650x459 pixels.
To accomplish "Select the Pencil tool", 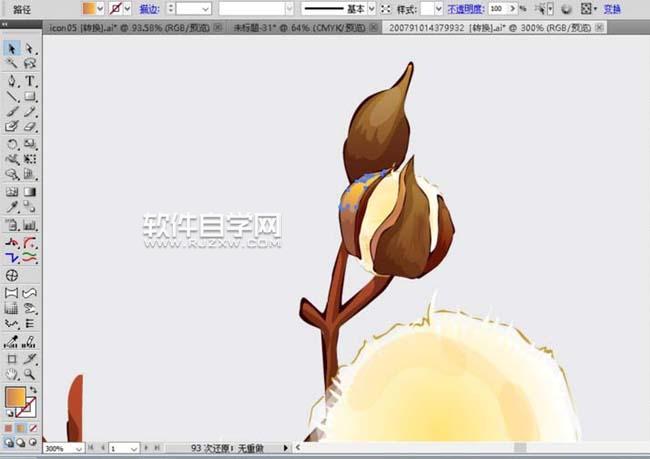I will (29, 111).
